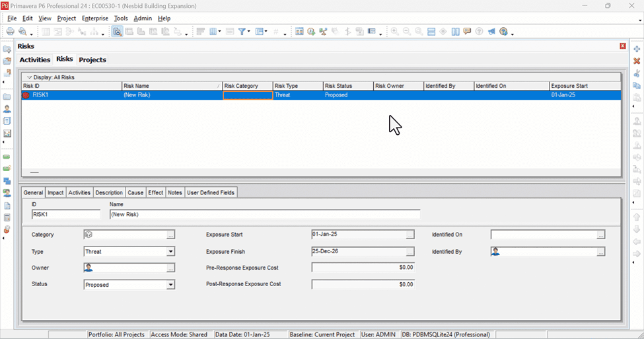Click the Identified On browse ellipsis button
The image size is (644, 339).
(x=600, y=235)
